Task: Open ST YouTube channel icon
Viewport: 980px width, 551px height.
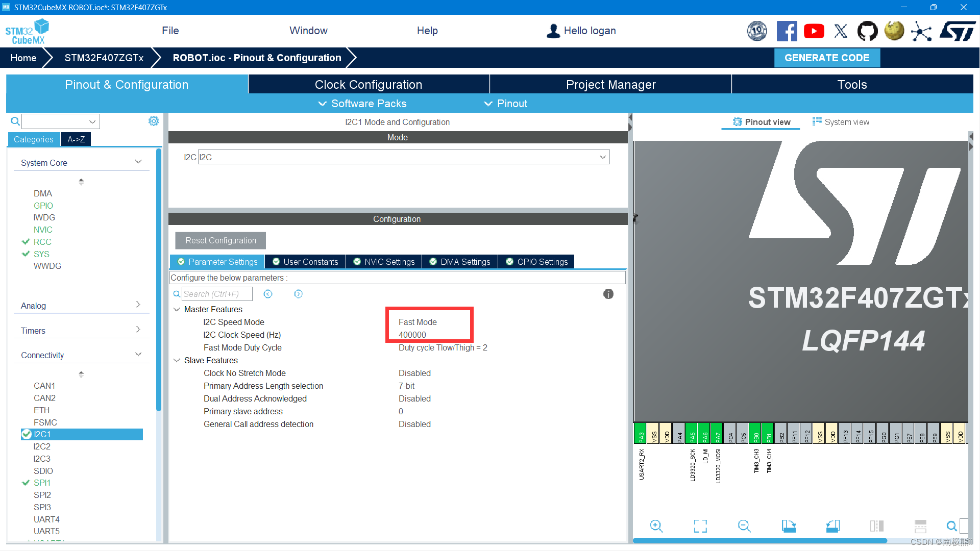Action: click(814, 31)
